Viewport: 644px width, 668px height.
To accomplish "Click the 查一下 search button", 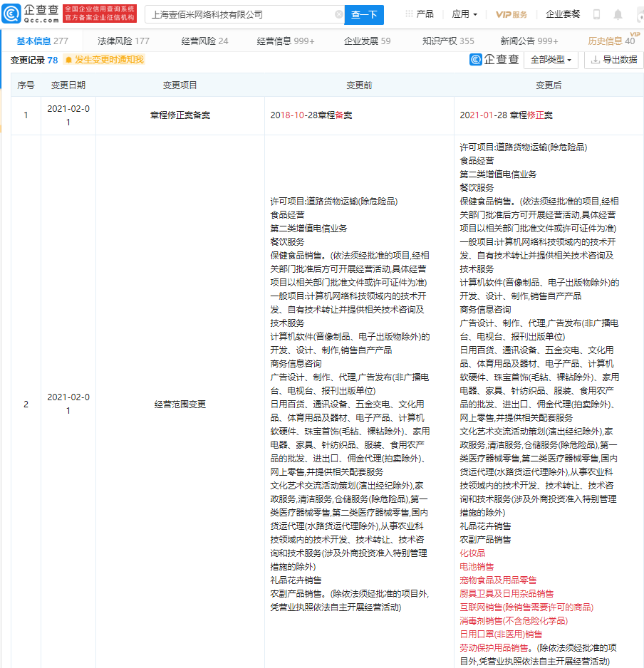I will (x=365, y=14).
